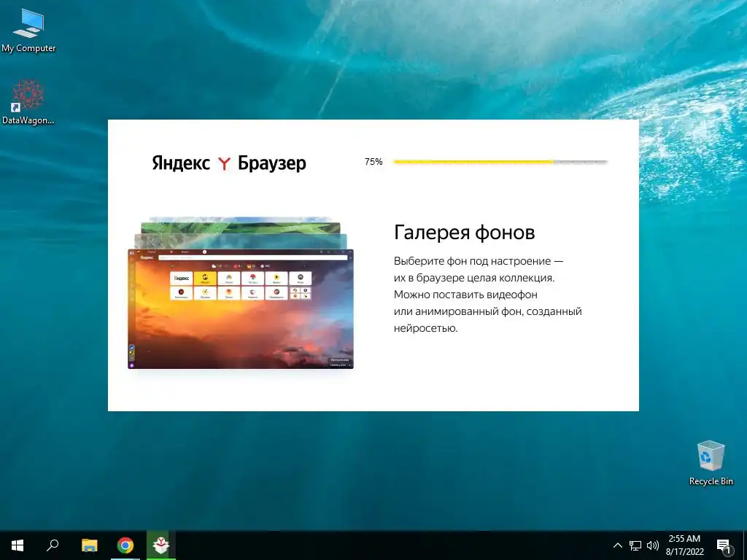747x560 pixels.
Task: Open the notification center icon
Action: click(x=723, y=545)
